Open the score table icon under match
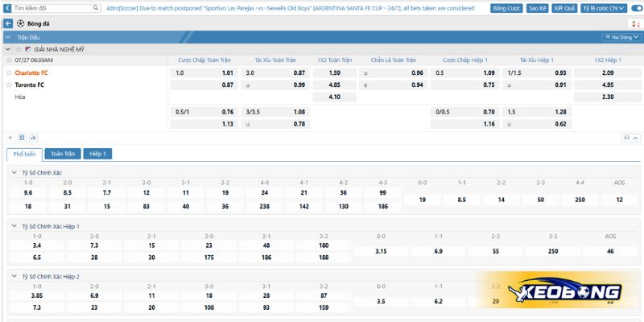The height and width of the screenshot is (322, 644). 23,138
